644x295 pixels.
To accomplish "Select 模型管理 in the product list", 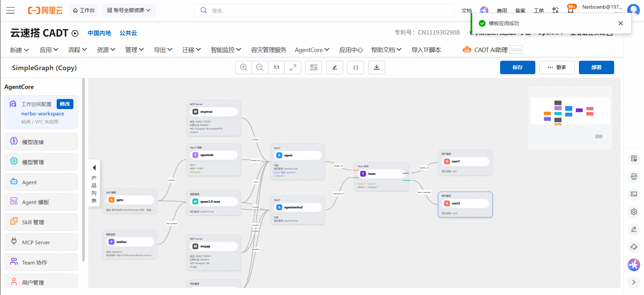I will [41, 162].
